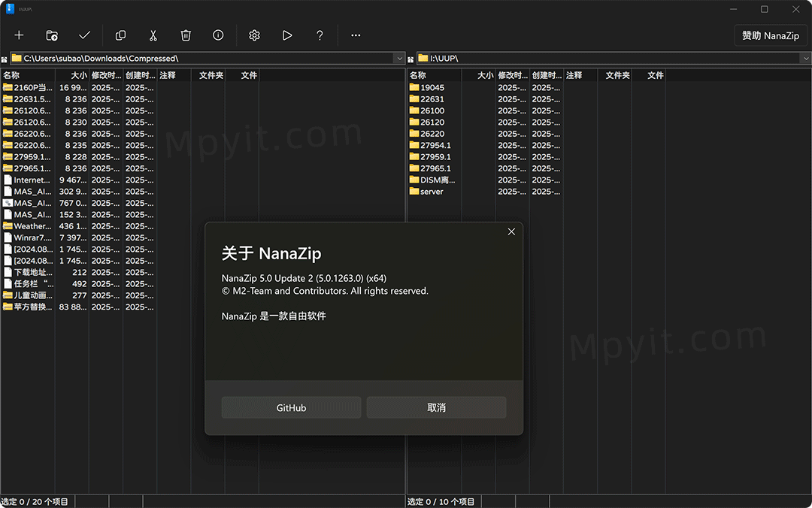The image size is (812, 508).
Task: Select the 27954.1 folder in right pane
Action: [430, 145]
